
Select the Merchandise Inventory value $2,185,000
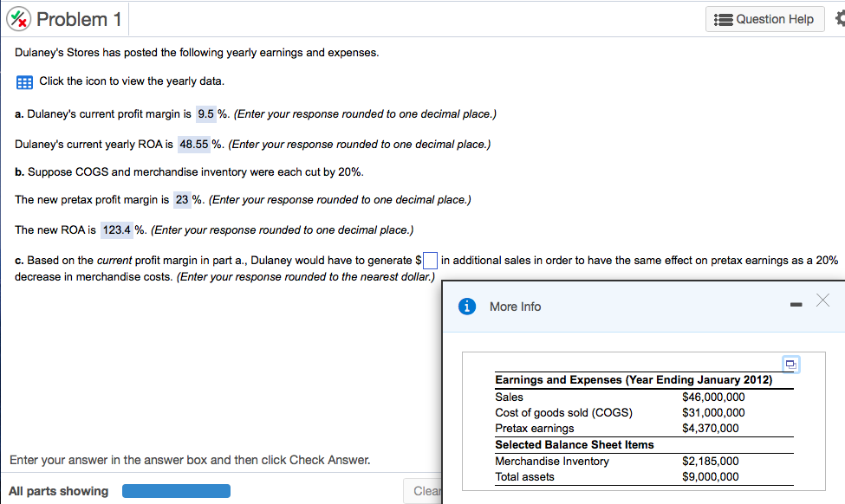point(711,462)
